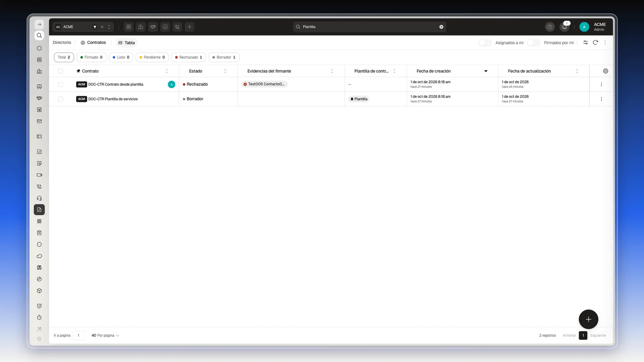Click the table column settings gear
The image size is (644, 362).
tap(605, 71)
